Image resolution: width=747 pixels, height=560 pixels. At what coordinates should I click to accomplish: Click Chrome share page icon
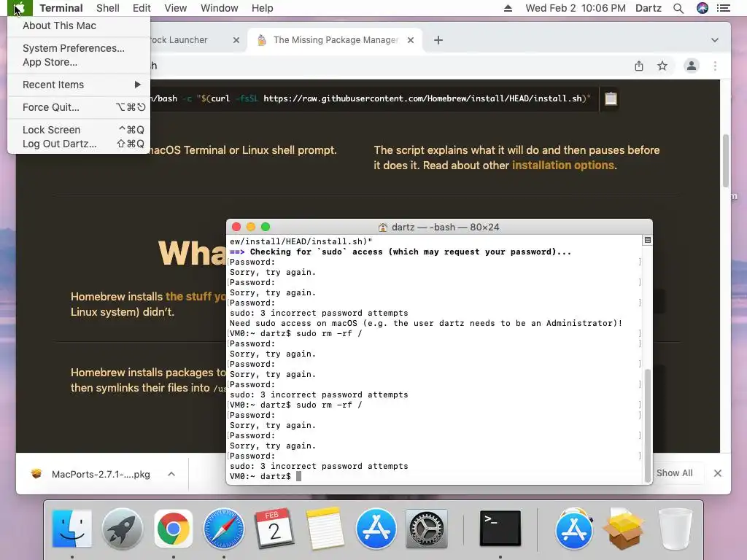click(639, 66)
